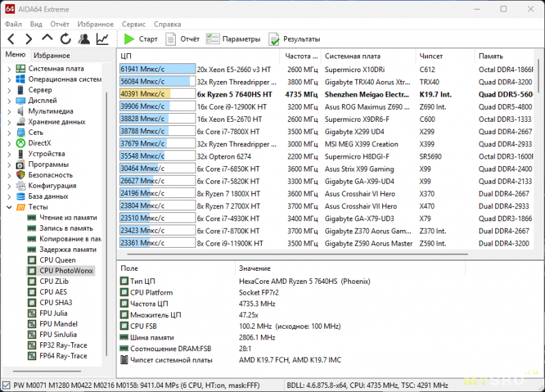Select the FP64 Ray-Trace benchmark
545x392 pixels.
click(63, 356)
